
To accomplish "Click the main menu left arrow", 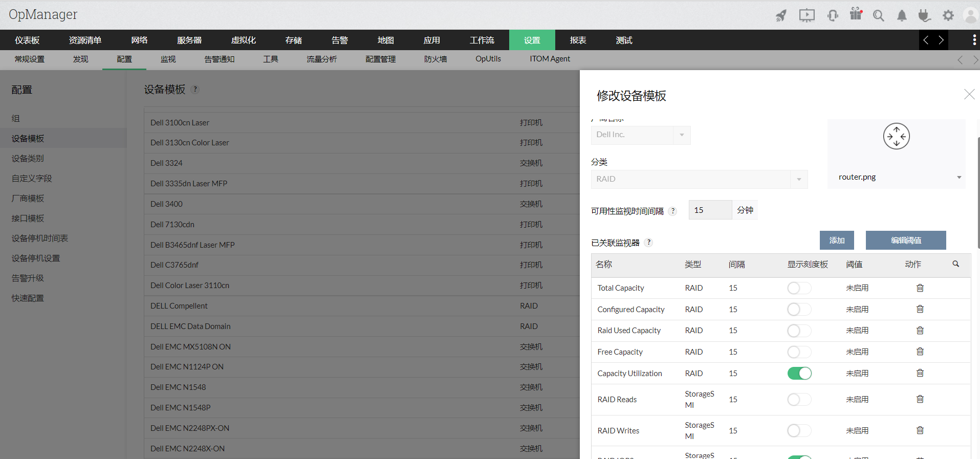I will [926, 40].
